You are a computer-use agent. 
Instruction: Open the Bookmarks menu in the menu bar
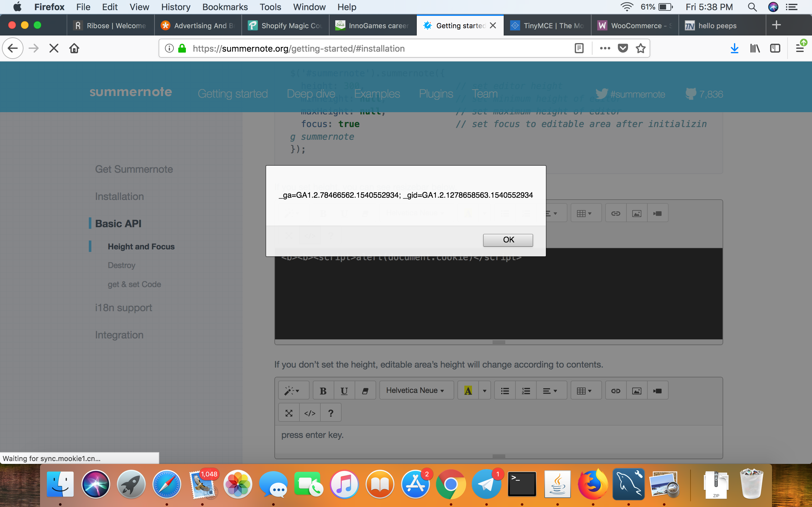pos(225,7)
